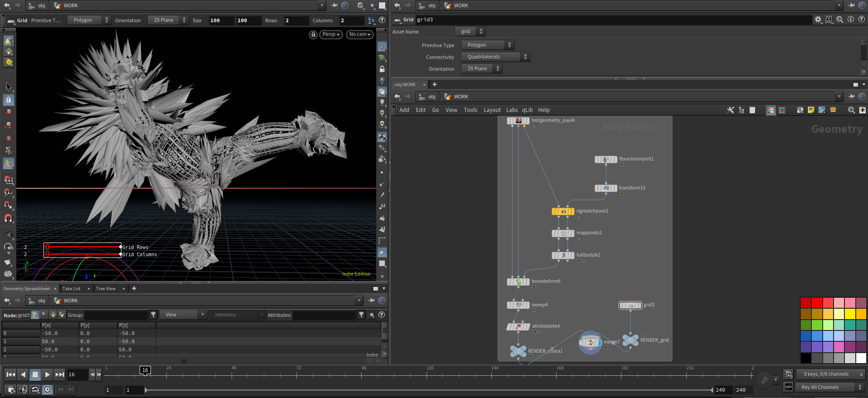Screen dimensions: 868x398
Task: Click the Rows field in viewport toolbar
Action: tap(296, 20)
